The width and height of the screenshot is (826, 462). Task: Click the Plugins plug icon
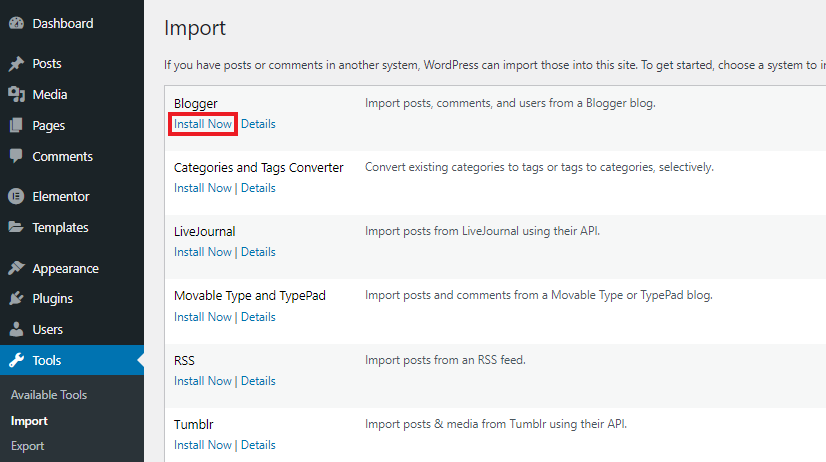point(16,299)
